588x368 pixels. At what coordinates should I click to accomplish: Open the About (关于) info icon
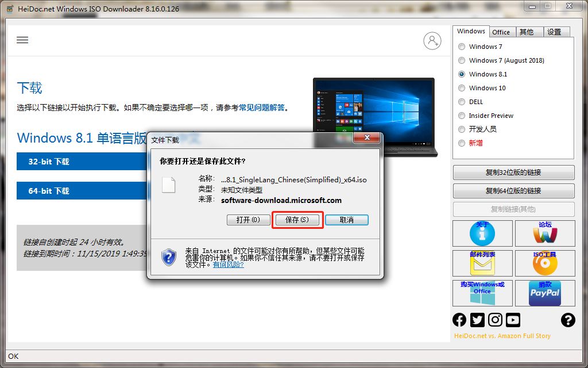pos(482,233)
